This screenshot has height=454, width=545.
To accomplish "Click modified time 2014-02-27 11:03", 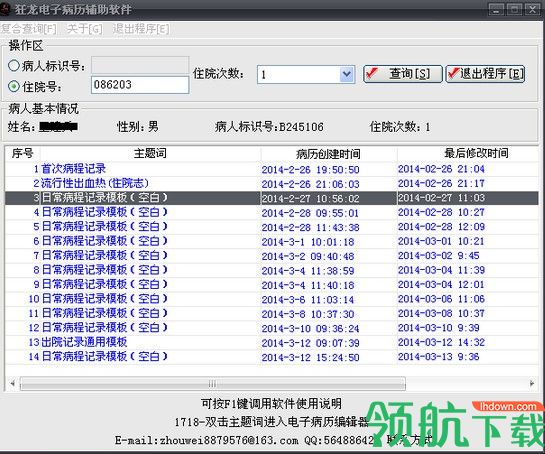I will tap(441, 198).
